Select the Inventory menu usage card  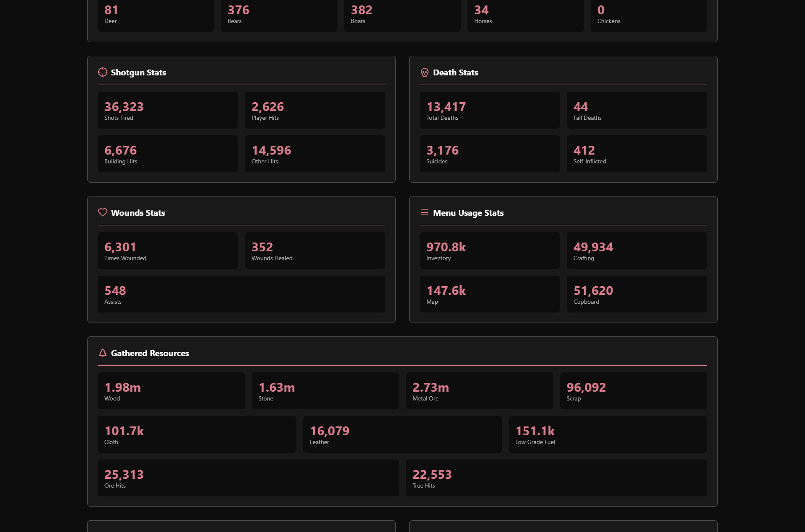pyautogui.click(x=489, y=251)
